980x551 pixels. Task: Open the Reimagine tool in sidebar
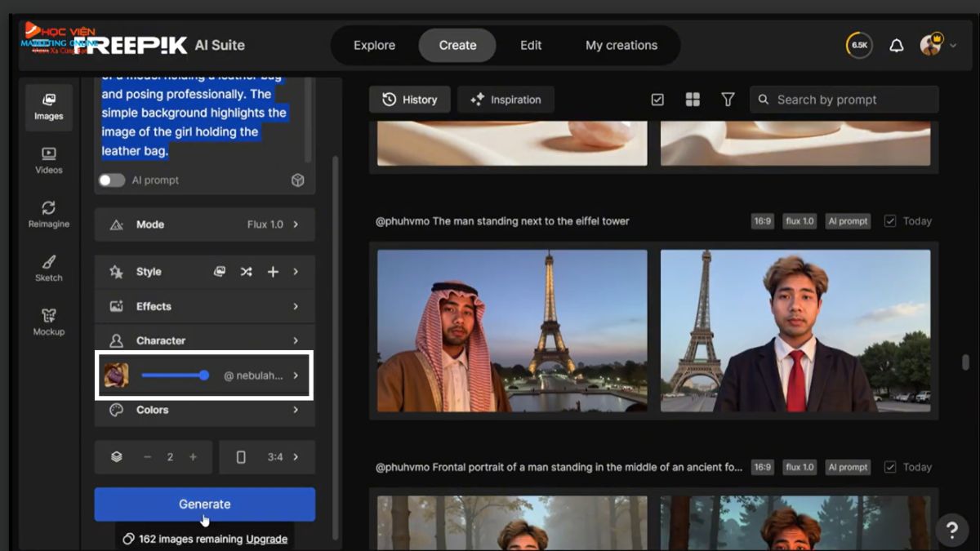(x=48, y=215)
